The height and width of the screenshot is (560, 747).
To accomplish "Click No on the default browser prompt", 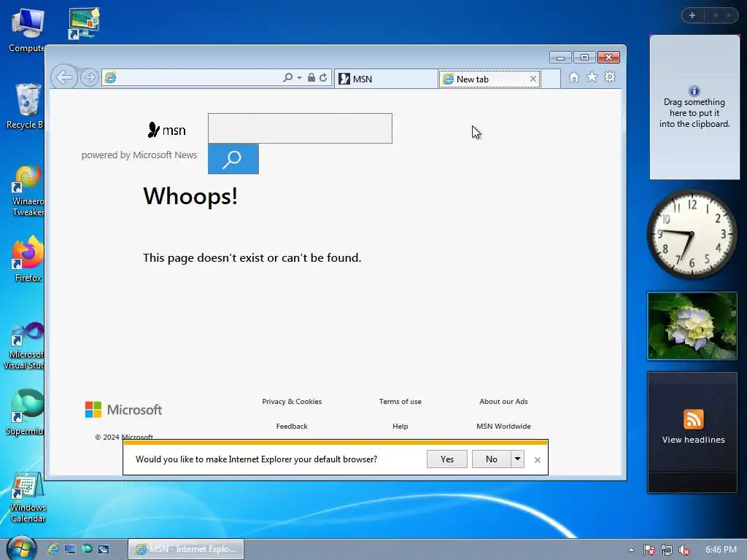I will [491, 459].
